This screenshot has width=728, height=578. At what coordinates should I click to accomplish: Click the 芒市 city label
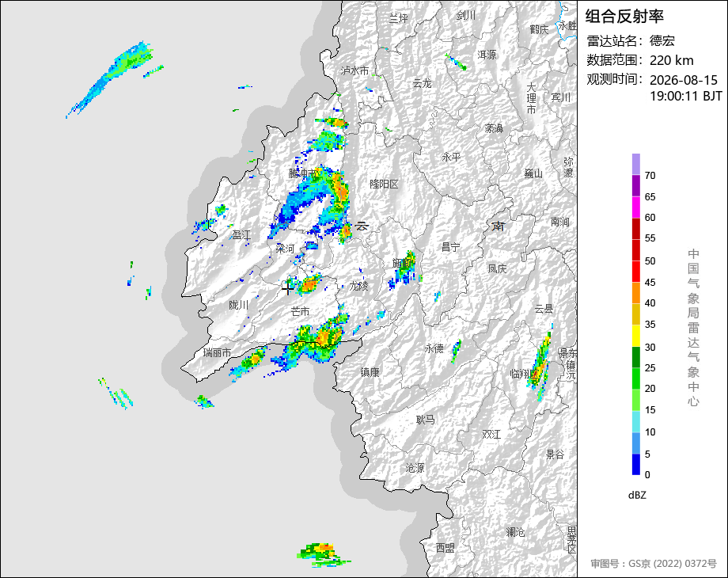pyautogui.click(x=300, y=311)
